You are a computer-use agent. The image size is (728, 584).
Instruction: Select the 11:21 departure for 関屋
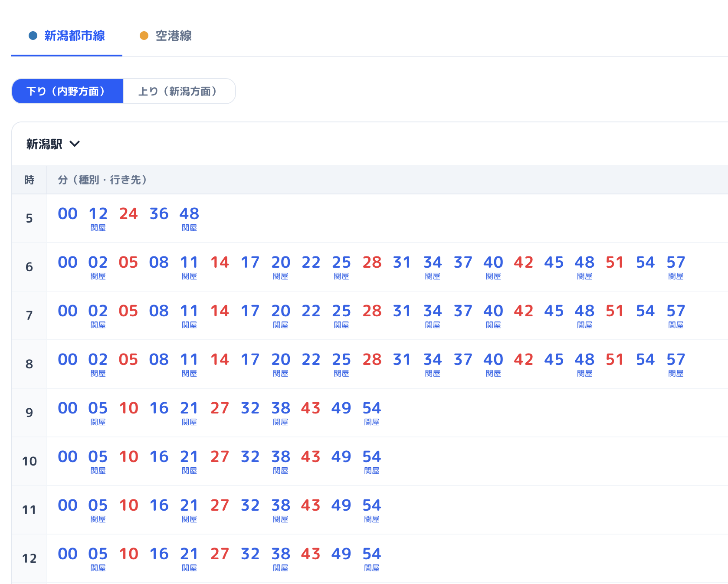pyautogui.click(x=189, y=510)
